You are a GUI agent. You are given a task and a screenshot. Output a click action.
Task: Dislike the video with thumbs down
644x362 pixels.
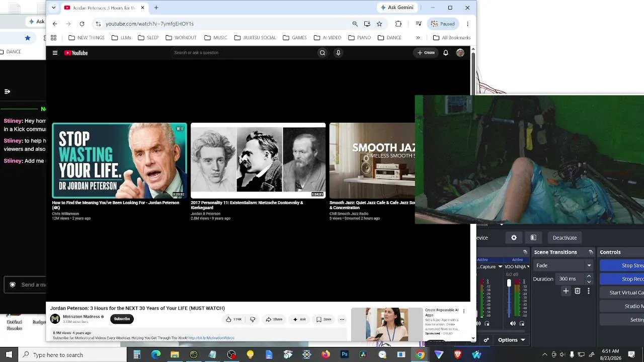point(253,319)
